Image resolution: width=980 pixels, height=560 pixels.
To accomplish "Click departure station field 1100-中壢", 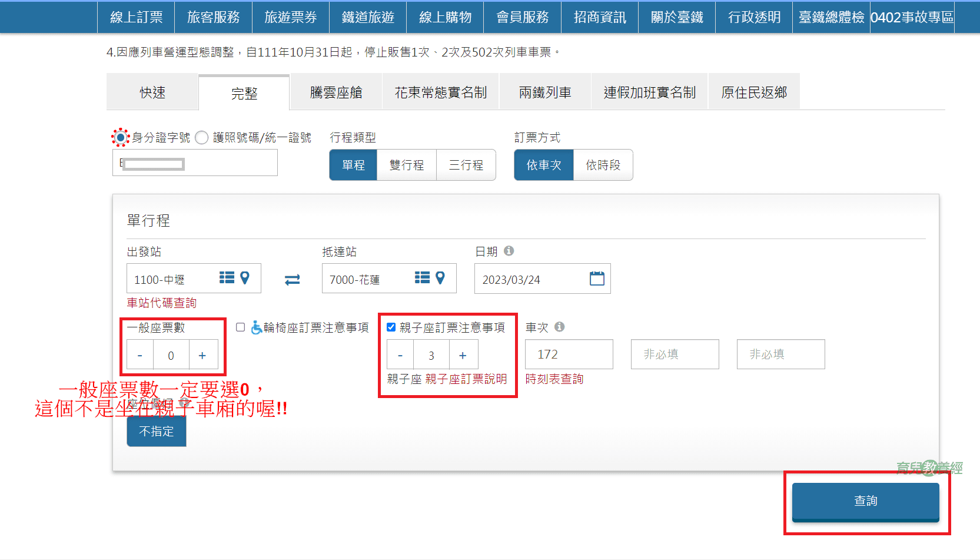I will tap(194, 279).
